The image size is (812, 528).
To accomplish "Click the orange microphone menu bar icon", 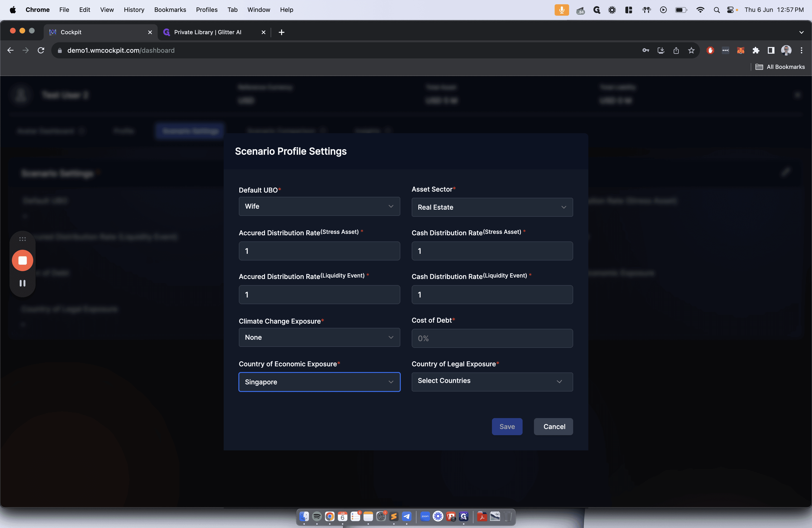I will pyautogui.click(x=562, y=10).
